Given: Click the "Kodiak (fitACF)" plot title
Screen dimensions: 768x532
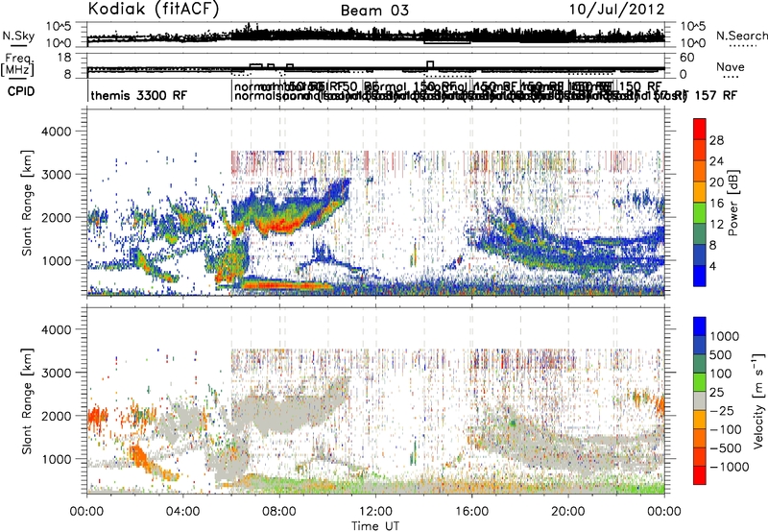Looking at the screenshot, I should point(154,9).
